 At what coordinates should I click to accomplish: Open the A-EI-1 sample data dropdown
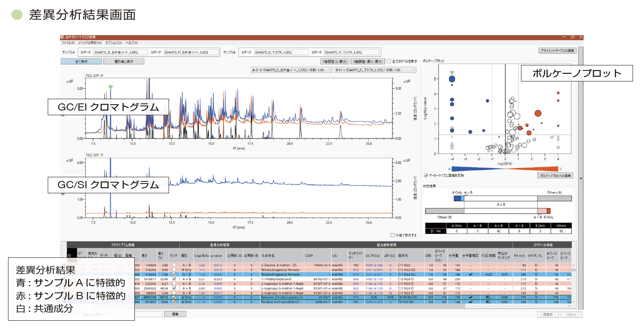coord(291,70)
